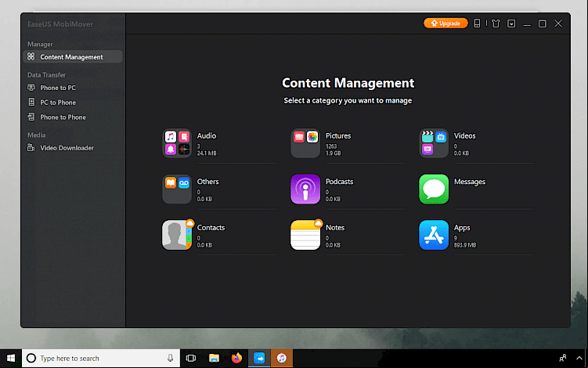Image resolution: width=588 pixels, height=368 pixels.
Task: Open the Pictures category icon
Action: point(305,143)
